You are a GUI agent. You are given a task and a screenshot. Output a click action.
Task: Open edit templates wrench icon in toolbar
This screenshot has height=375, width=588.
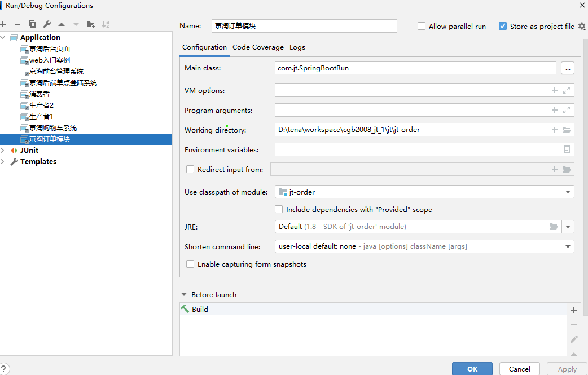(47, 24)
